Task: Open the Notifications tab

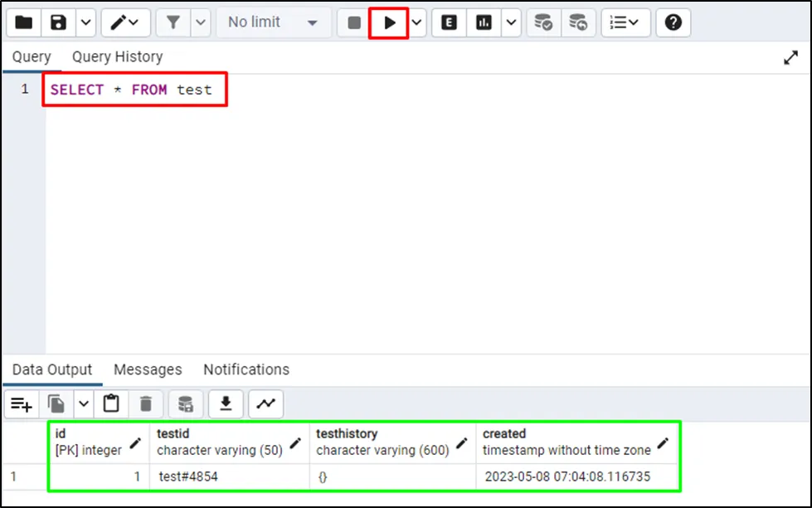Action: coord(246,369)
